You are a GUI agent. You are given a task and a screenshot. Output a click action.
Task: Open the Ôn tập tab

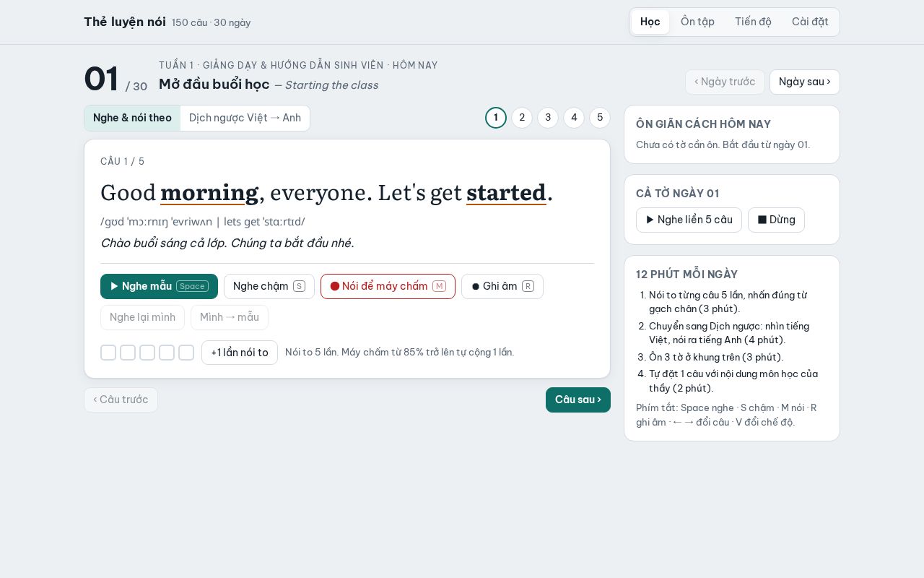tap(697, 22)
